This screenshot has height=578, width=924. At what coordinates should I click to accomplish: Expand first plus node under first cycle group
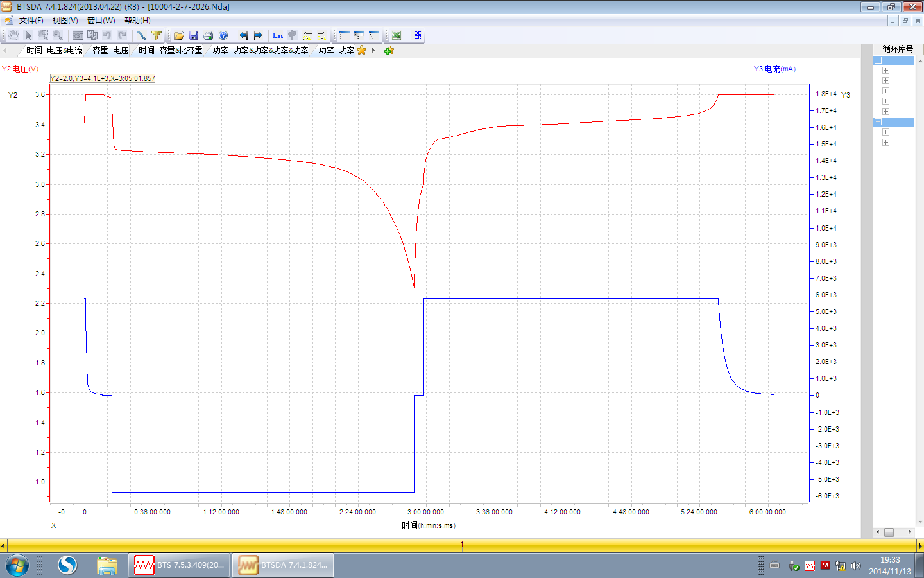click(886, 71)
